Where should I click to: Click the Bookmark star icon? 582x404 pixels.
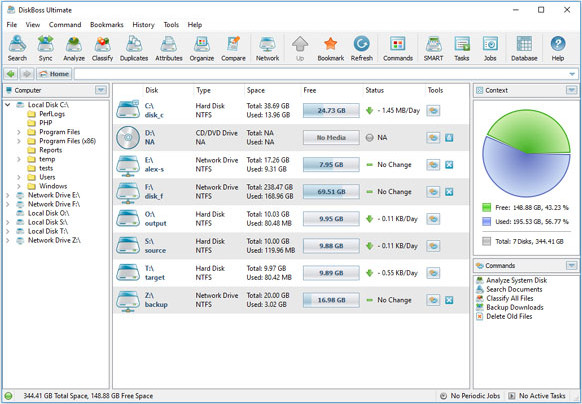coord(330,48)
